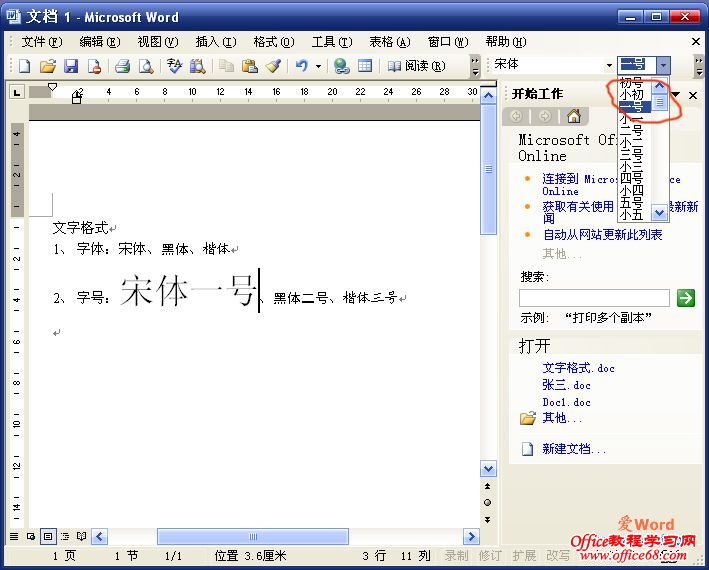Click the horizontal scrollbar thumb

[x=253, y=537]
